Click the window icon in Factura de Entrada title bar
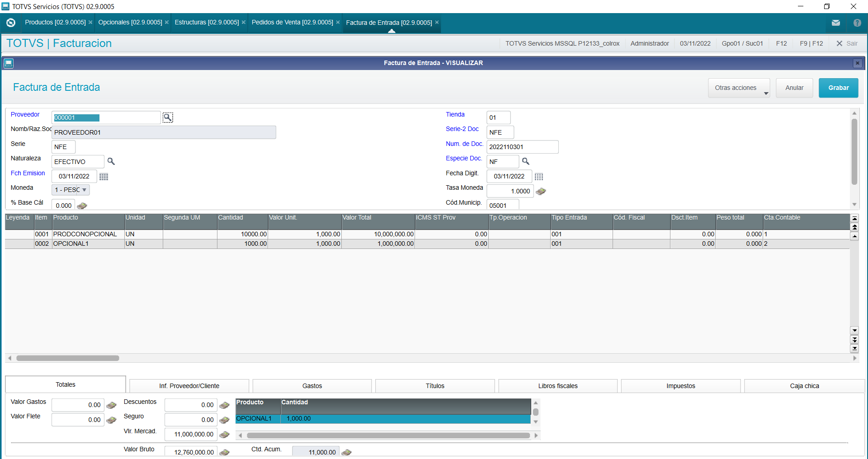This screenshot has width=868, height=459. [9, 63]
